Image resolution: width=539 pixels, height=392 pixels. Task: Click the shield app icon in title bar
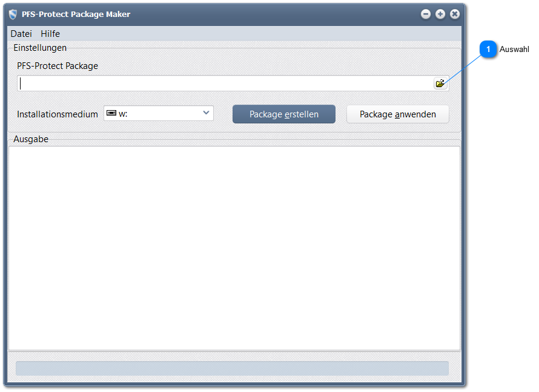[13, 14]
